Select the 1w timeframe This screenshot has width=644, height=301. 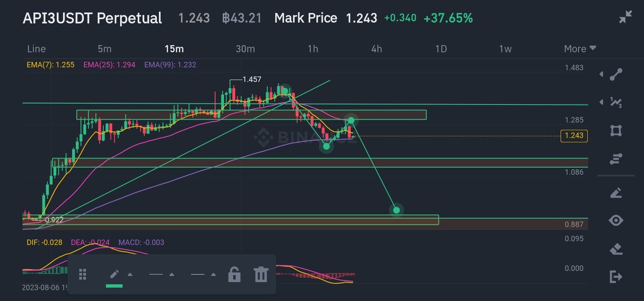pyautogui.click(x=505, y=49)
